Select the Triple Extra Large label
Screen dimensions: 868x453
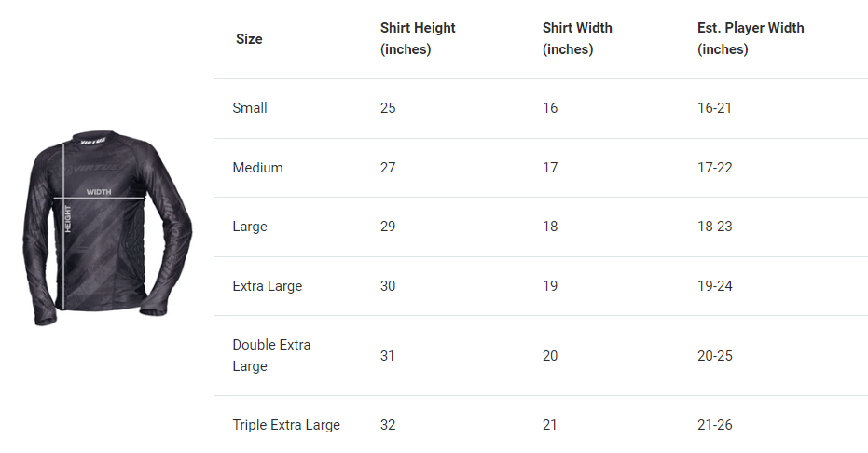coord(286,425)
